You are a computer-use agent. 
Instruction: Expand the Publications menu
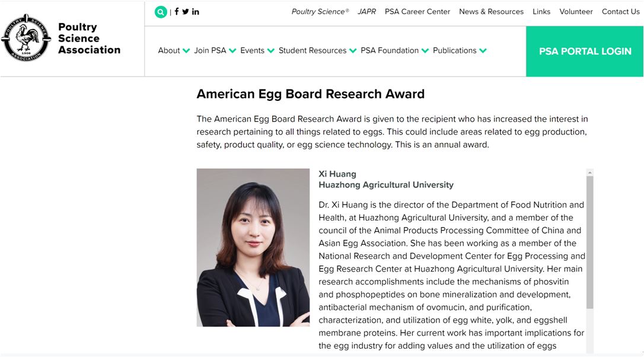point(460,50)
